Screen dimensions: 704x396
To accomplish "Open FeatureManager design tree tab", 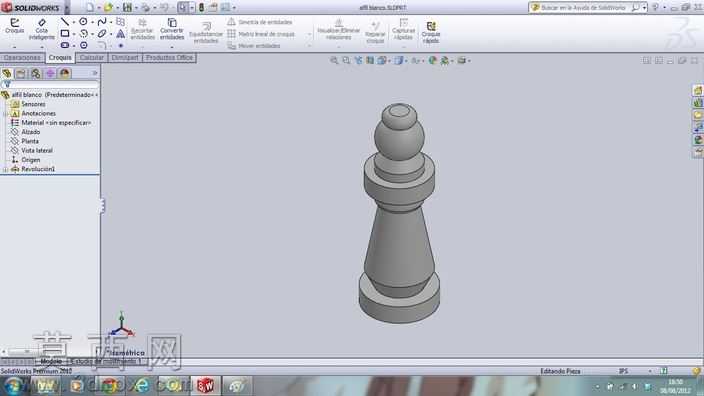I will [x=7, y=73].
